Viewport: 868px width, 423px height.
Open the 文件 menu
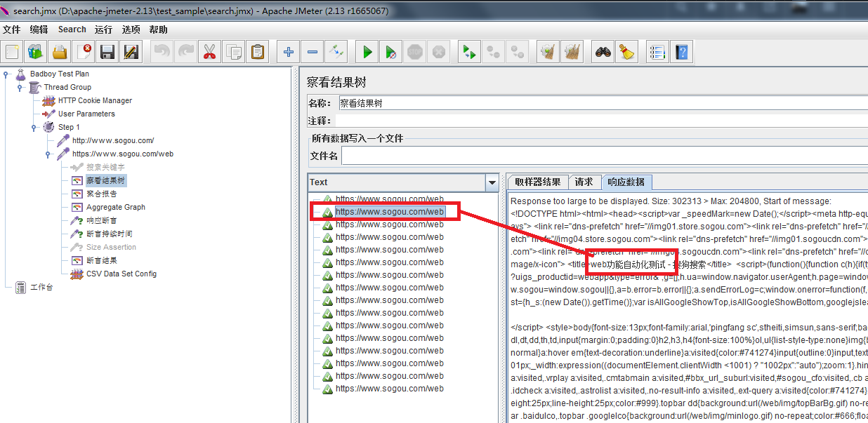coord(12,29)
